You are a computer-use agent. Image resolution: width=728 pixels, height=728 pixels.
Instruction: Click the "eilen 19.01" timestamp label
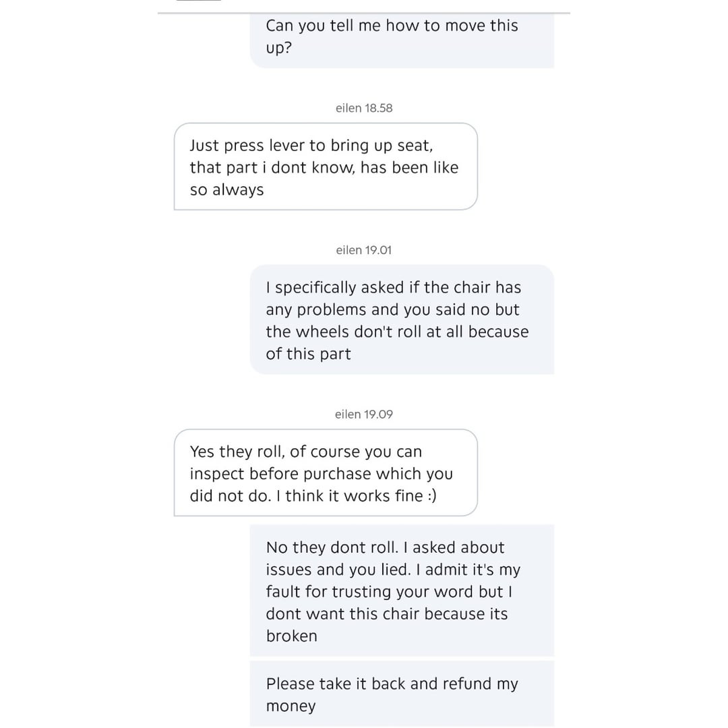364,250
